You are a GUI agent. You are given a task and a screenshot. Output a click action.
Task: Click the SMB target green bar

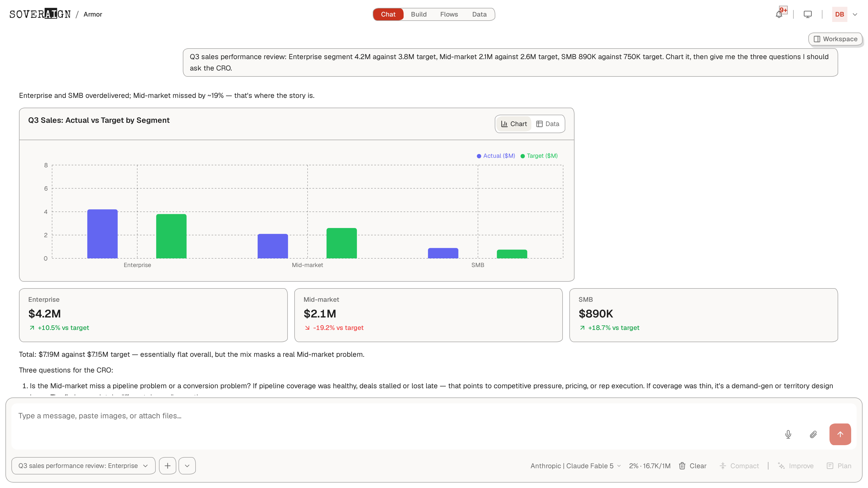pyautogui.click(x=512, y=254)
